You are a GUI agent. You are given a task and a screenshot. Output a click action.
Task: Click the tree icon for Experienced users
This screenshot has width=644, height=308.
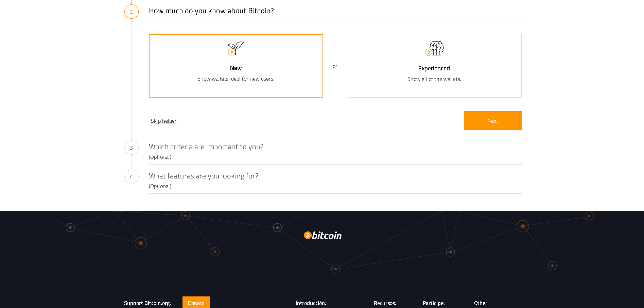[x=434, y=49]
